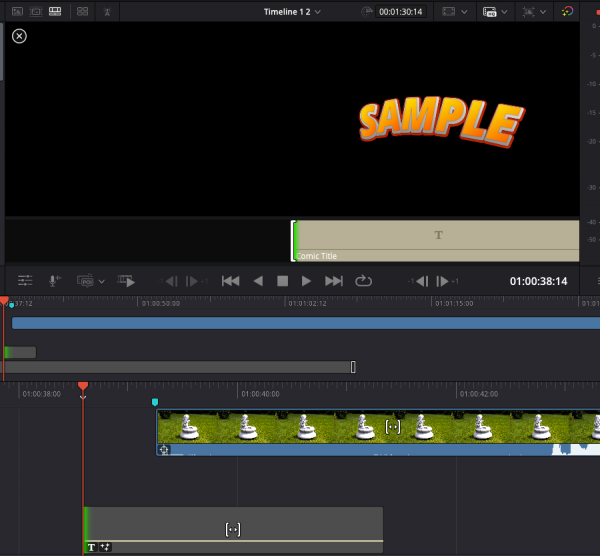Toggle the microphone voiceover icon

55,281
